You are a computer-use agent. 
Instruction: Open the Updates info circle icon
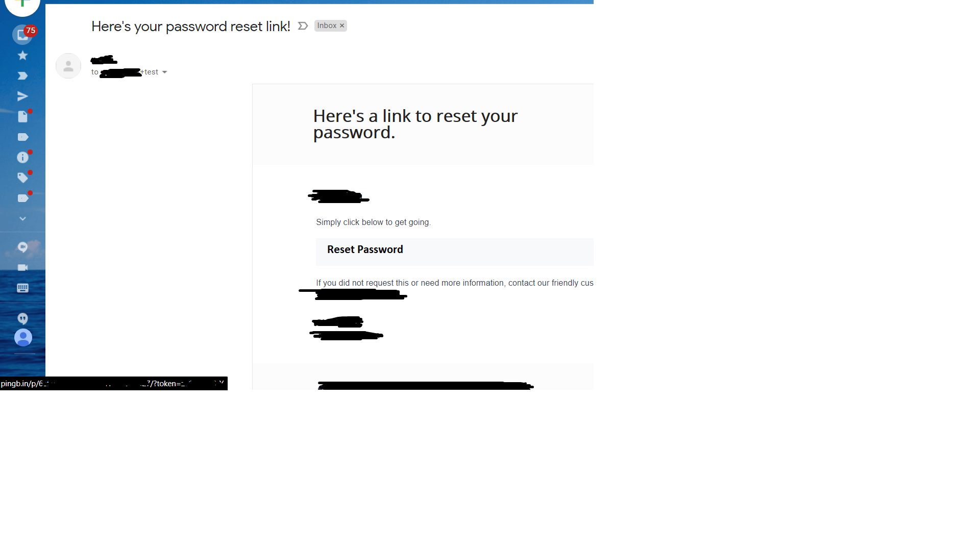click(x=22, y=157)
